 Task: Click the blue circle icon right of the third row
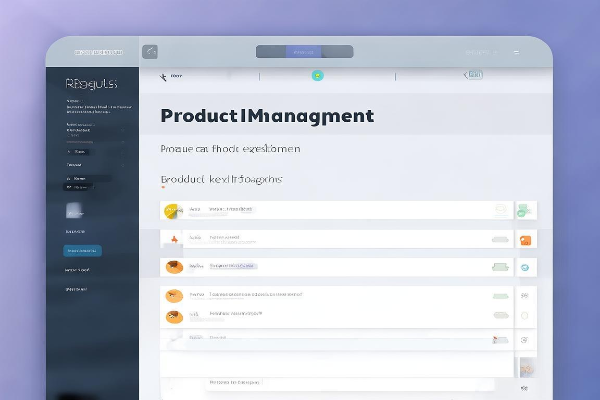coord(524,268)
